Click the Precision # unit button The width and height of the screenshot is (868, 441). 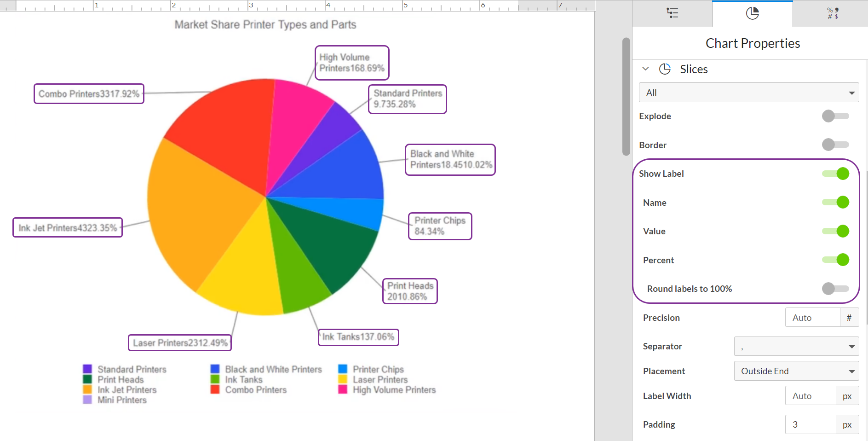pyautogui.click(x=849, y=318)
